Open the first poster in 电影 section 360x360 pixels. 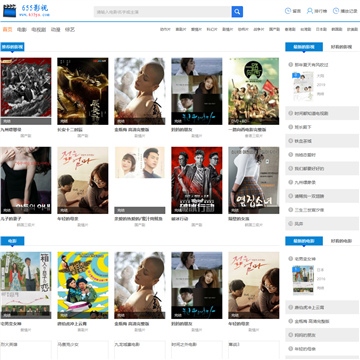pyautogui.click(x=26, y=285)
